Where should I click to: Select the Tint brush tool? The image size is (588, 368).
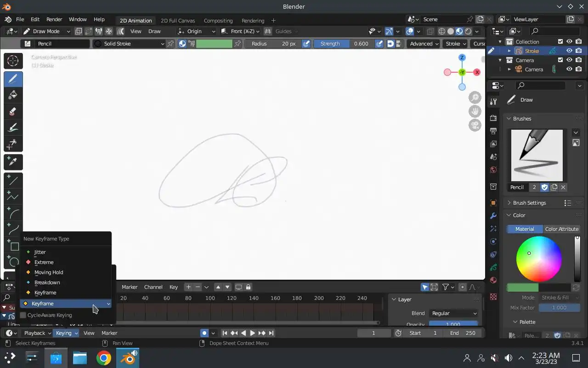point(13,128)
